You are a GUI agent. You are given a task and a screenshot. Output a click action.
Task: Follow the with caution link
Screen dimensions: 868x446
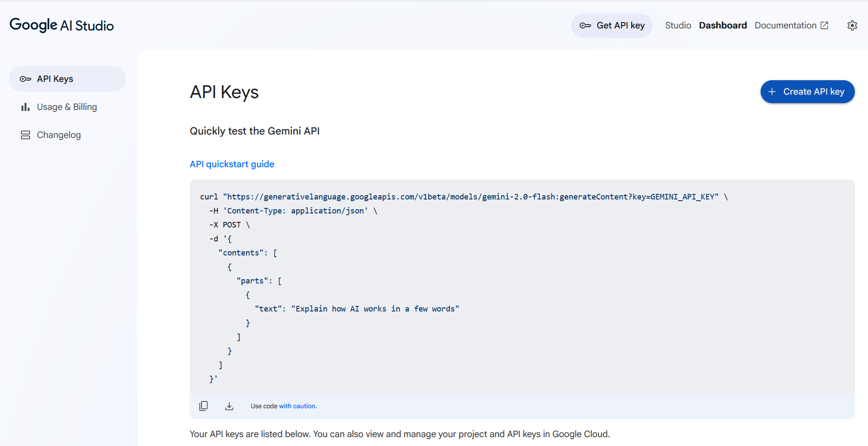pos(297,406)
